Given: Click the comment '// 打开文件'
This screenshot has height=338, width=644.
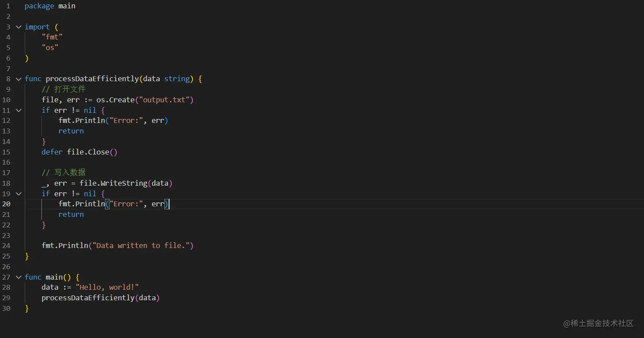Looking at the screenshot, I should coord(63,89).
